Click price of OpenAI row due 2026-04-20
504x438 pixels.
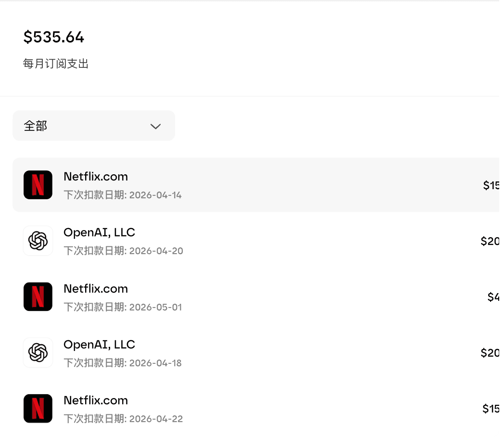[490, 241]
